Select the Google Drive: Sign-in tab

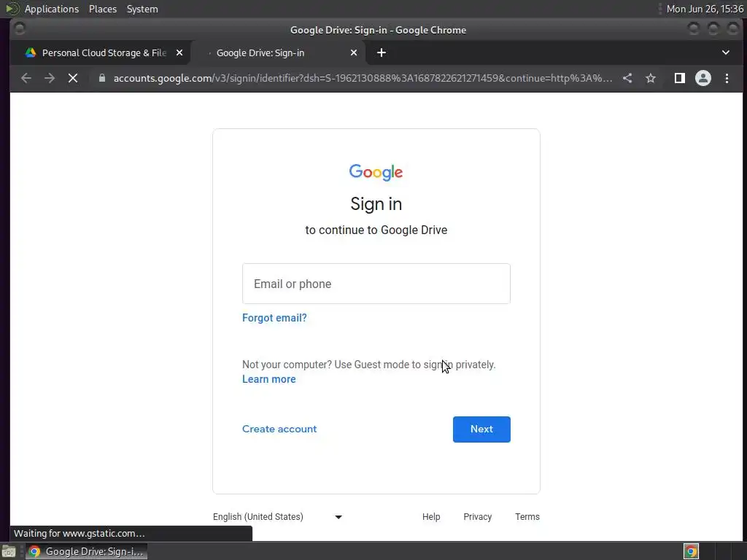[278, 52]
